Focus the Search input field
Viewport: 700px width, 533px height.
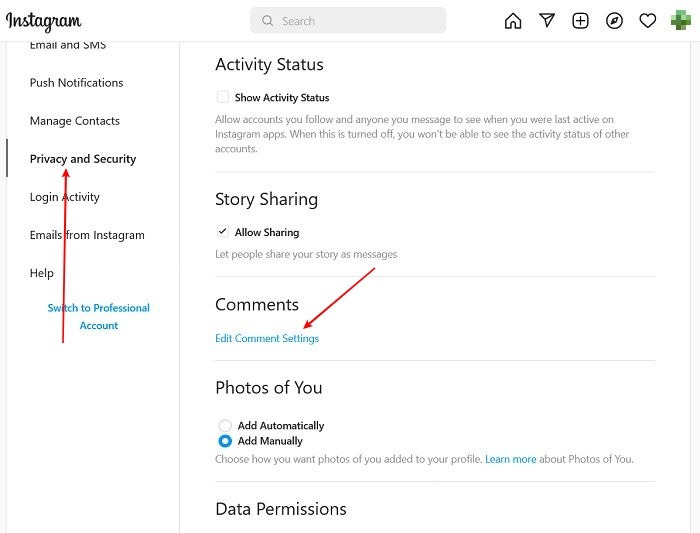tap(358, 21)
